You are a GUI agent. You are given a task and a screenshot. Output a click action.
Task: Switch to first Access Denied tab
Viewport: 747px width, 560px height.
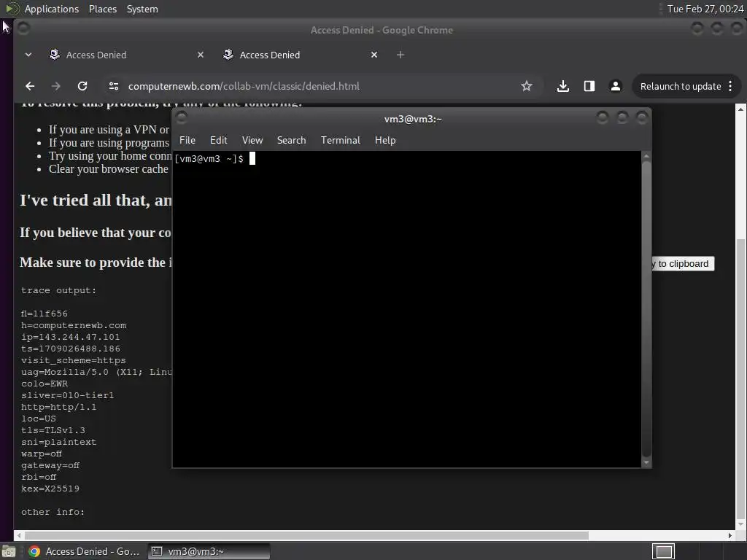126,55
